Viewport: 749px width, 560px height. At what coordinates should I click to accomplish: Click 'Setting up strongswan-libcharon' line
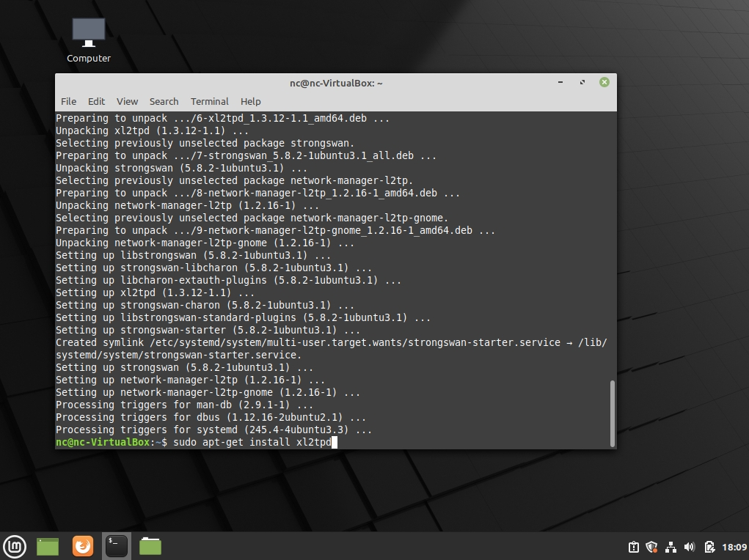pos(213,268)
